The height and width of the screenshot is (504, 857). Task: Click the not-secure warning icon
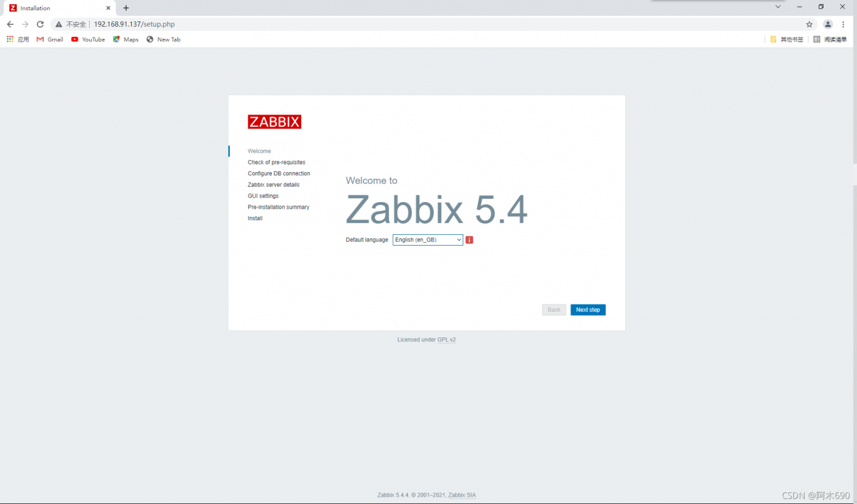[59, 24]
